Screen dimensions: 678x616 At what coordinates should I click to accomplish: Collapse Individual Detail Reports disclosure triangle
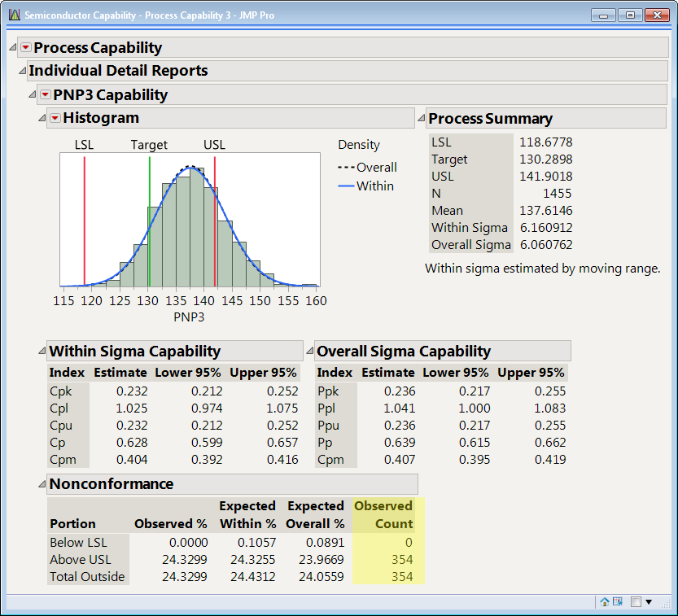click(23, 70)
